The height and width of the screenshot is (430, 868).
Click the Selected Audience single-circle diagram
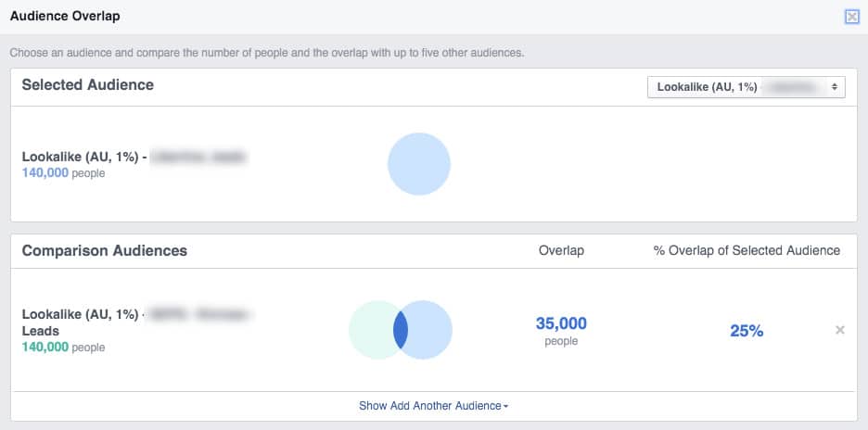(419, 164)
